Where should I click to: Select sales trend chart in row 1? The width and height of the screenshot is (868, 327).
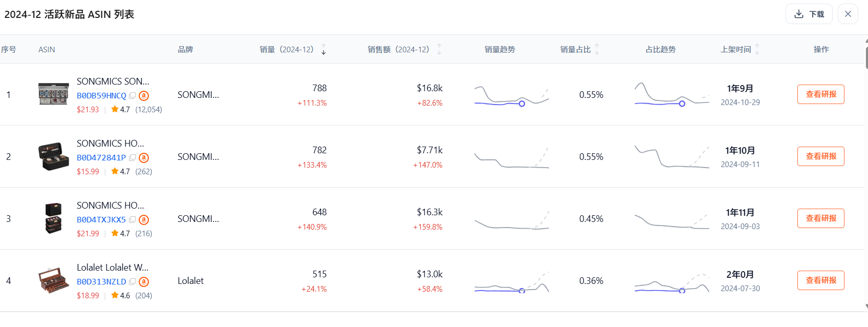512,95
